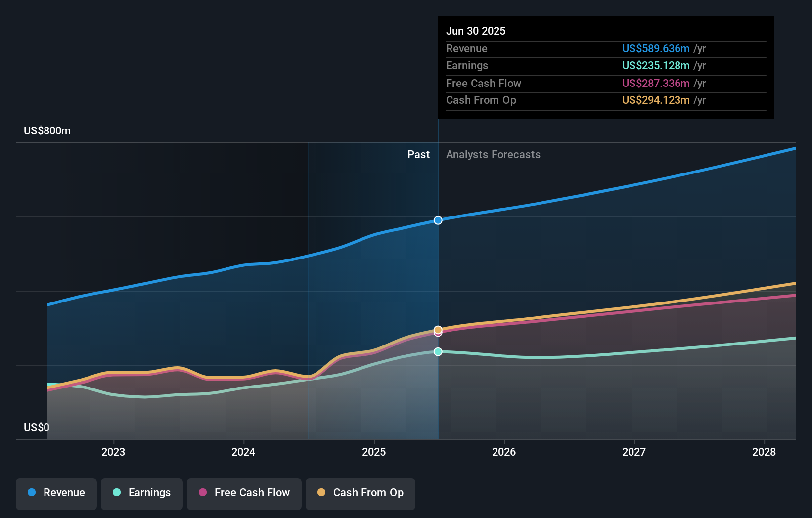Click the yellow Cash From Op dot icon
Image resolution: width=812 pixels, height=518 pixels.
321,493
